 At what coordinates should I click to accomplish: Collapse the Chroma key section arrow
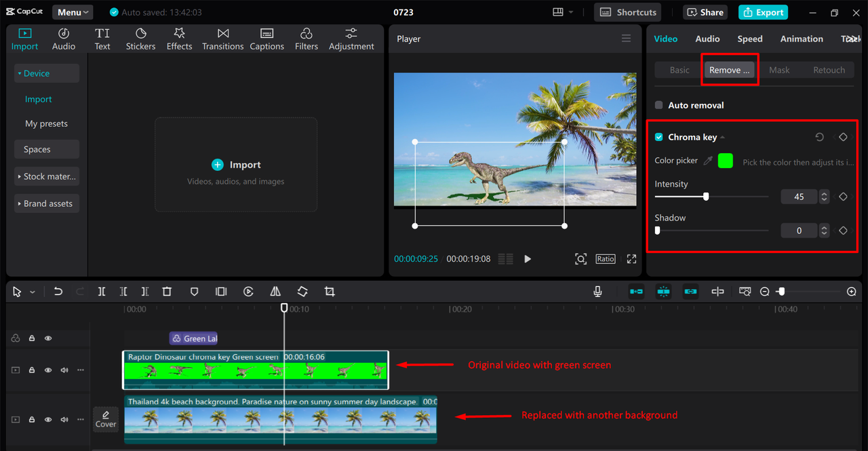click(x=722, y=138)
